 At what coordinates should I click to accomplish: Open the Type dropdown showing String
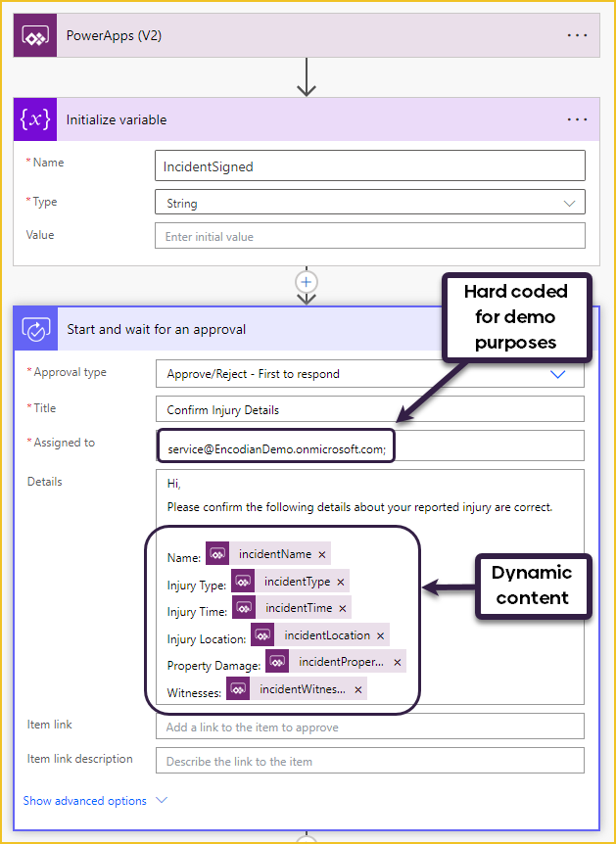[370, 204]
